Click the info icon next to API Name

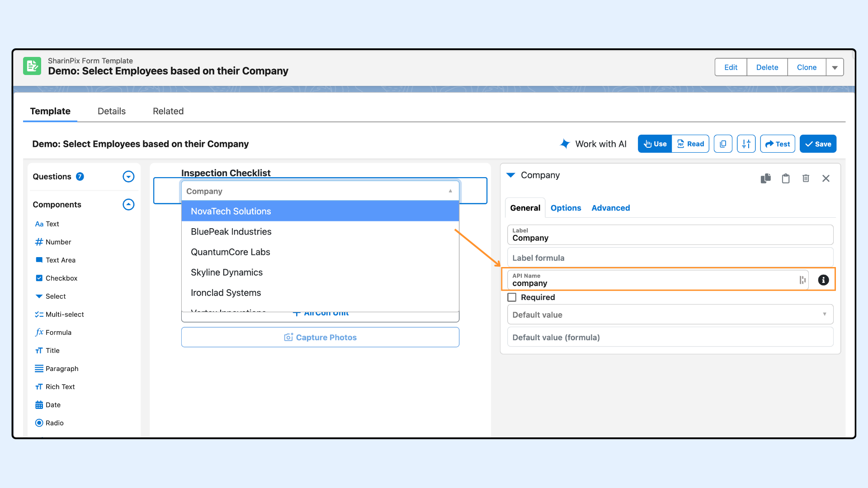823,280
